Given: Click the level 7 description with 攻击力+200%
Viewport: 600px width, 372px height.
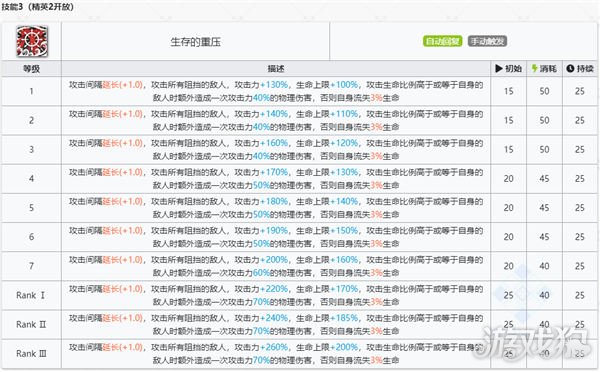Looking at the screenshot, I should (x=276, y=266).
